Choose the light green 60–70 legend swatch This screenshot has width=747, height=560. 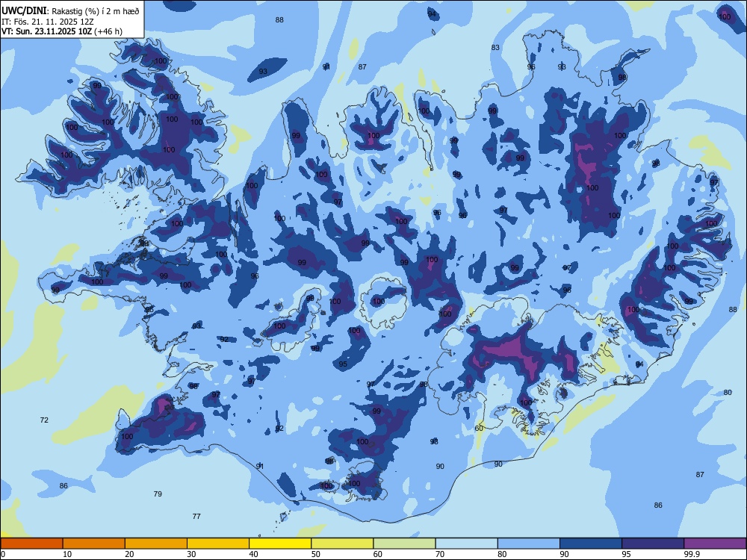tap(404, 544)
